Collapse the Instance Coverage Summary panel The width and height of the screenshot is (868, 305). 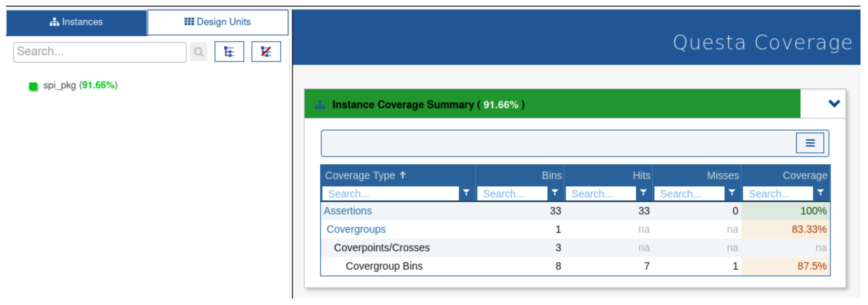click(x=834, y=104)
